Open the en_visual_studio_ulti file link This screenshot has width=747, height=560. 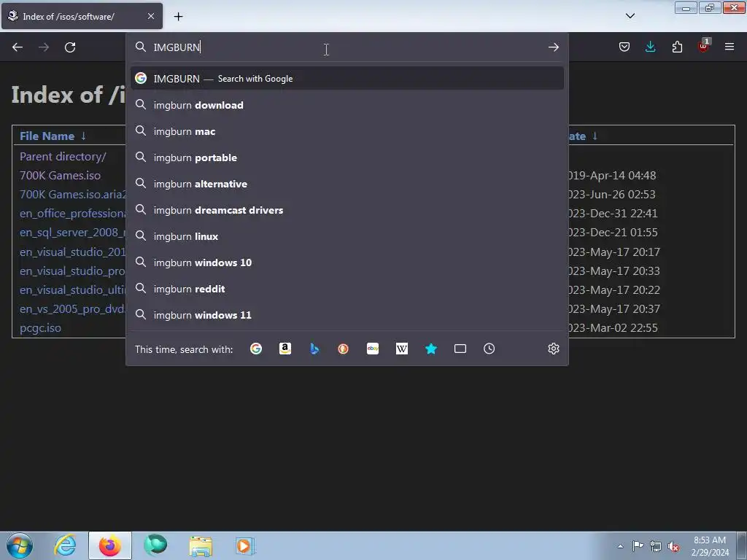[x=73, y=290]
